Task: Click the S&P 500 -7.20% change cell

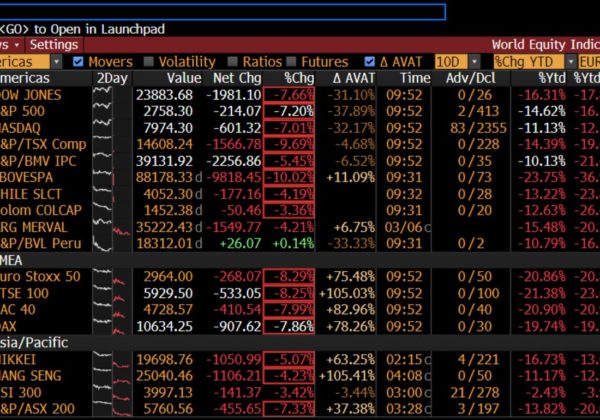Action: click(x=289, y=111)
